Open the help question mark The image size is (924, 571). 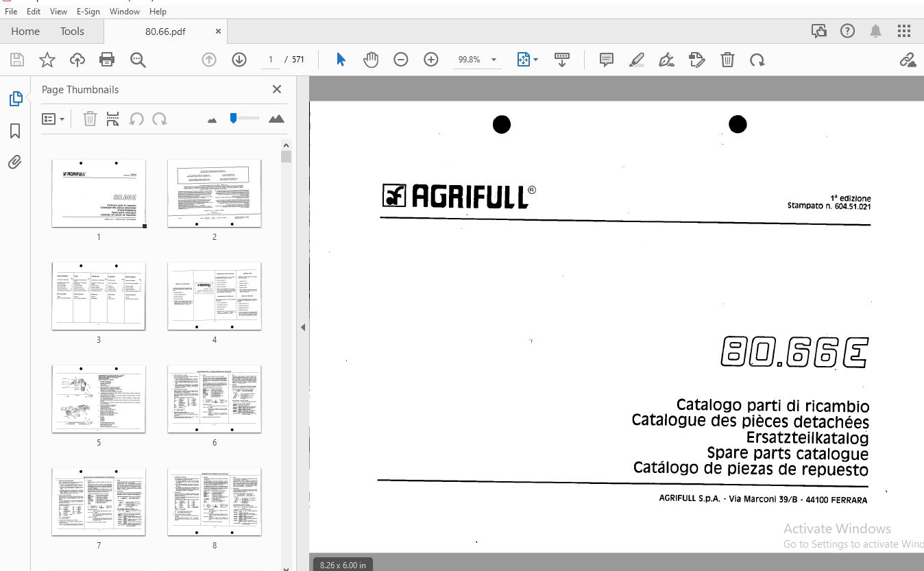point(847,31)
